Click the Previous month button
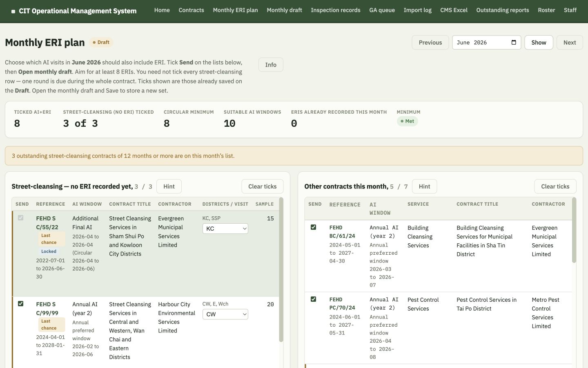Screen dimensions: 588x368 [430, 43]
